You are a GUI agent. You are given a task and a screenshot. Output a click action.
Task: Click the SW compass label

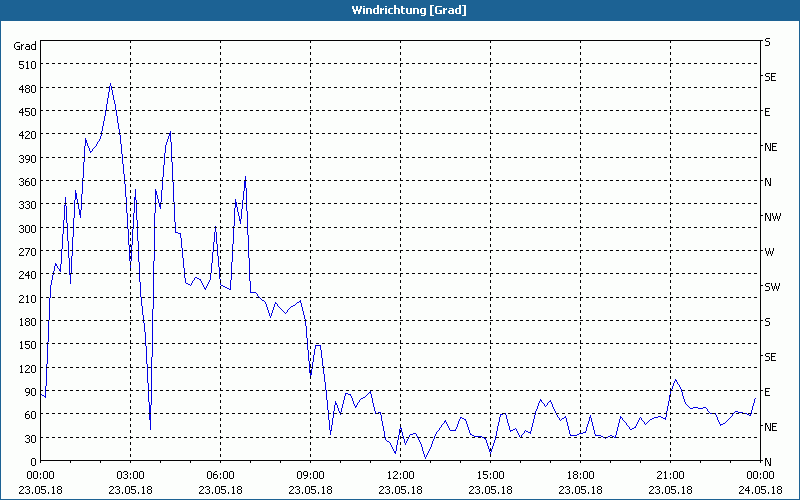[x=772, y=287]
